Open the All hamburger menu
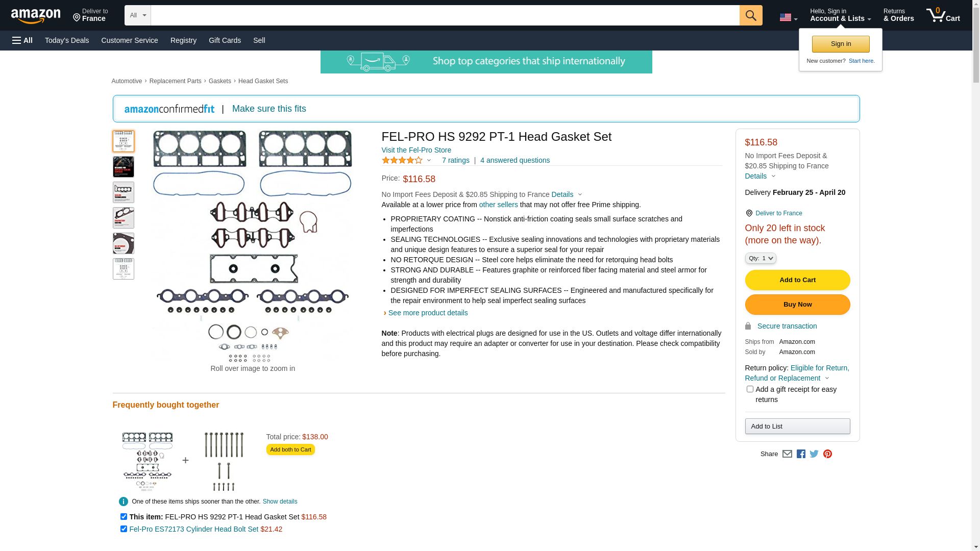 (x=22, y=40)
